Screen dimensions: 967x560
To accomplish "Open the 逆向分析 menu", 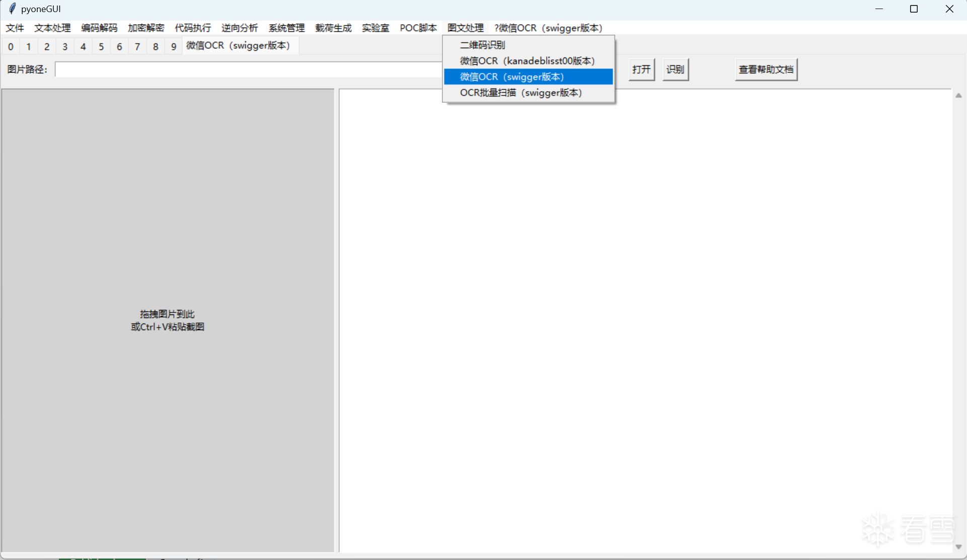I will click(x=240, y=28).
